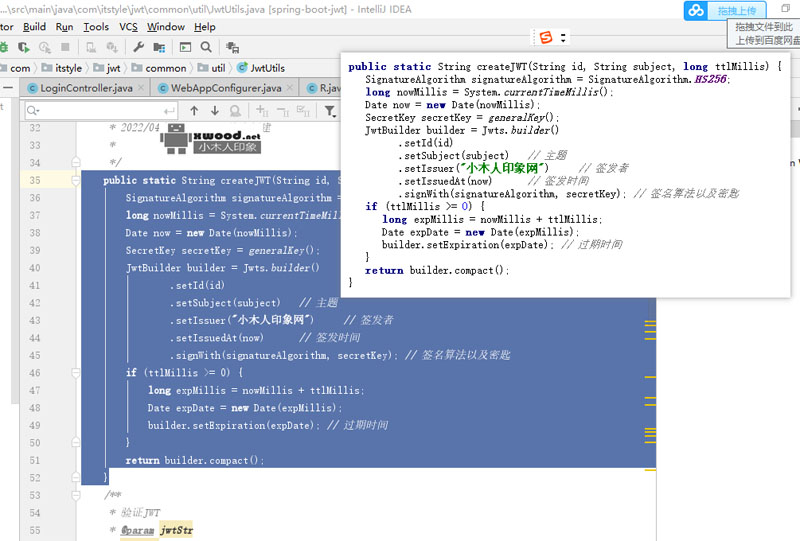Click the Profile run icon
This screenshot has height=541, width=800.
[x=45, y=47]
